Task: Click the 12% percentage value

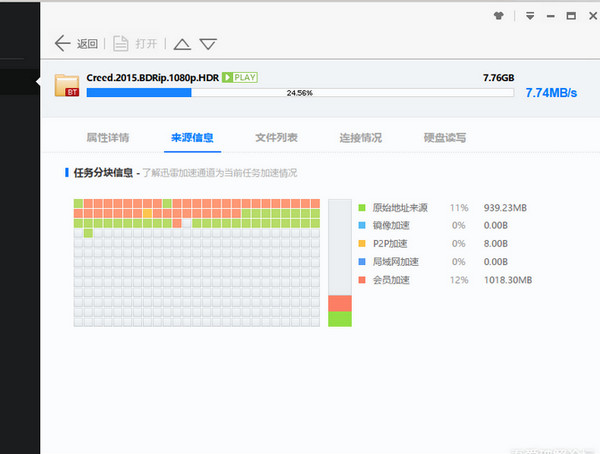Action: 459,280
